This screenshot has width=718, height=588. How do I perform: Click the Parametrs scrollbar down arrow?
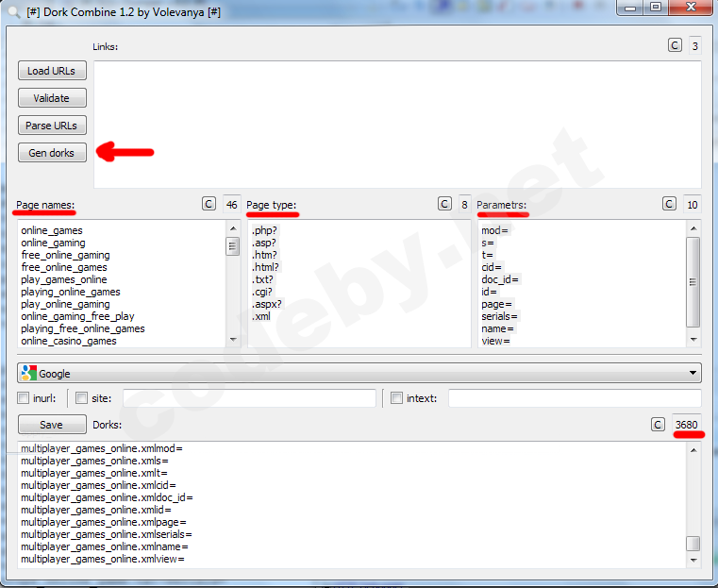693,340
